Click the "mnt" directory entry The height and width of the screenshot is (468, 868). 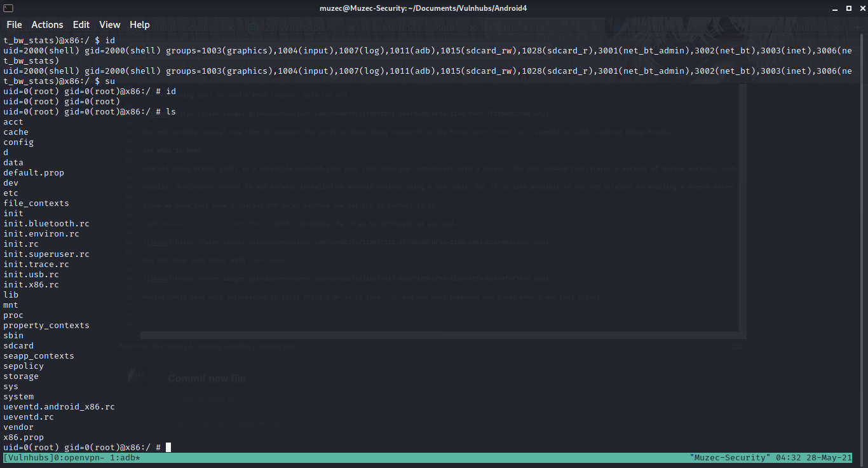coord(11,305)
